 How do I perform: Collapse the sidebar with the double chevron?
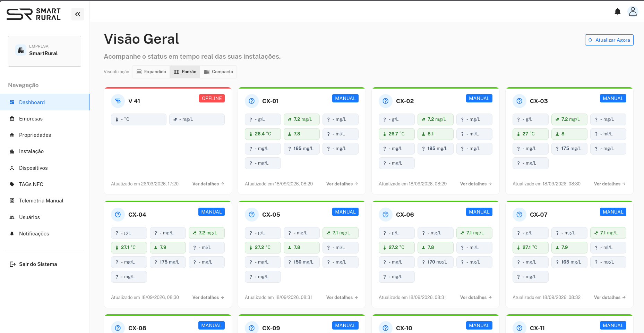pyautogui.click(x=78, y=14)
